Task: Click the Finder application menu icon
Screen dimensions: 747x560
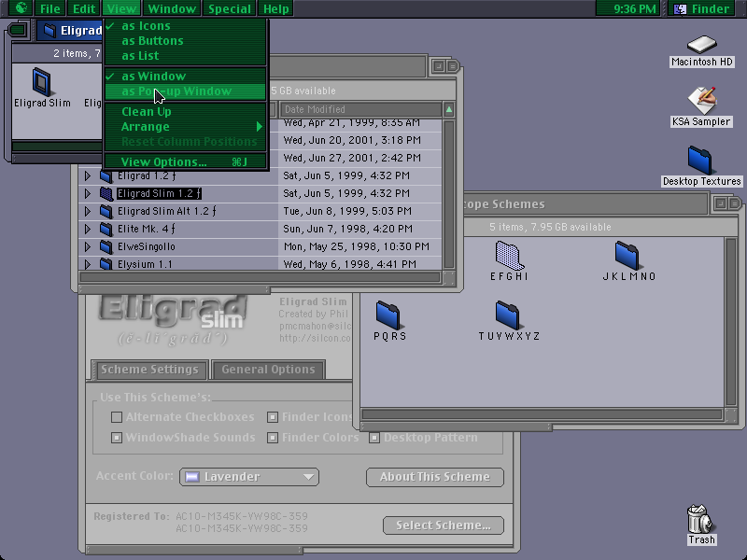Action: 681,8
